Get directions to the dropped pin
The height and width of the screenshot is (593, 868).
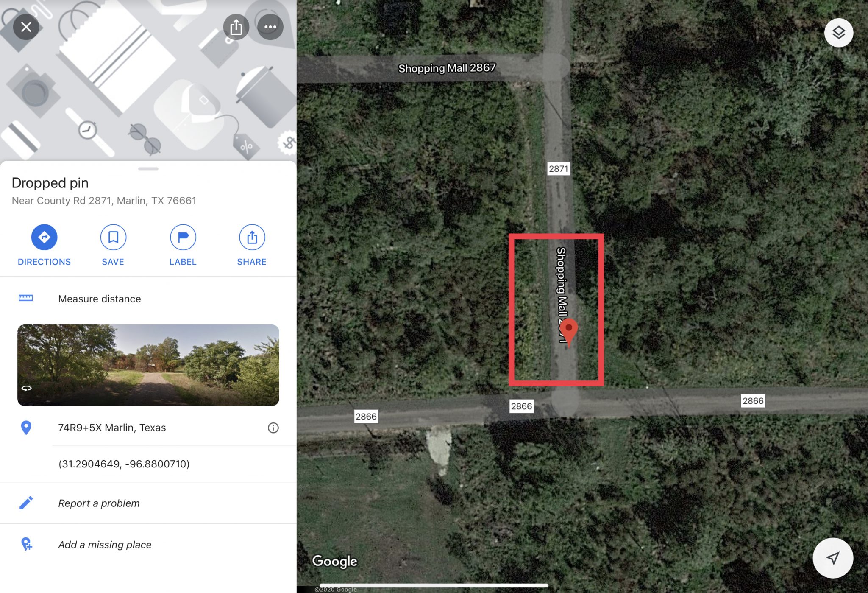(44, 246)
